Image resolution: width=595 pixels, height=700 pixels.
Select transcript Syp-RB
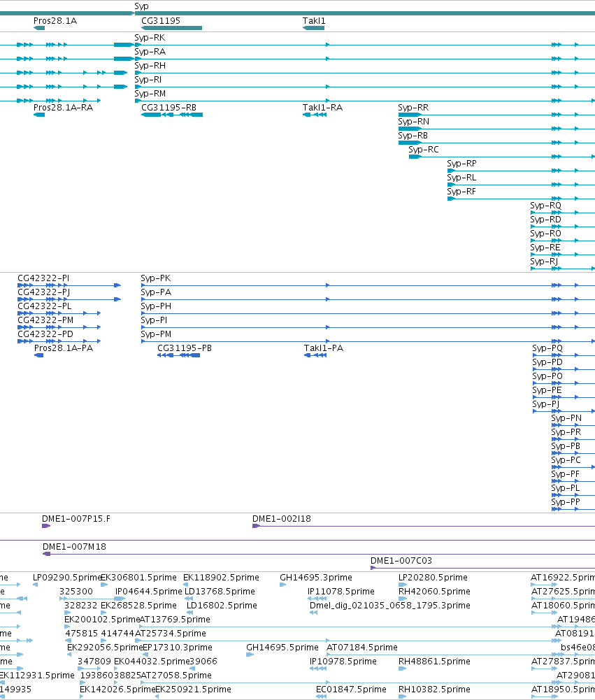coord(413,135)
